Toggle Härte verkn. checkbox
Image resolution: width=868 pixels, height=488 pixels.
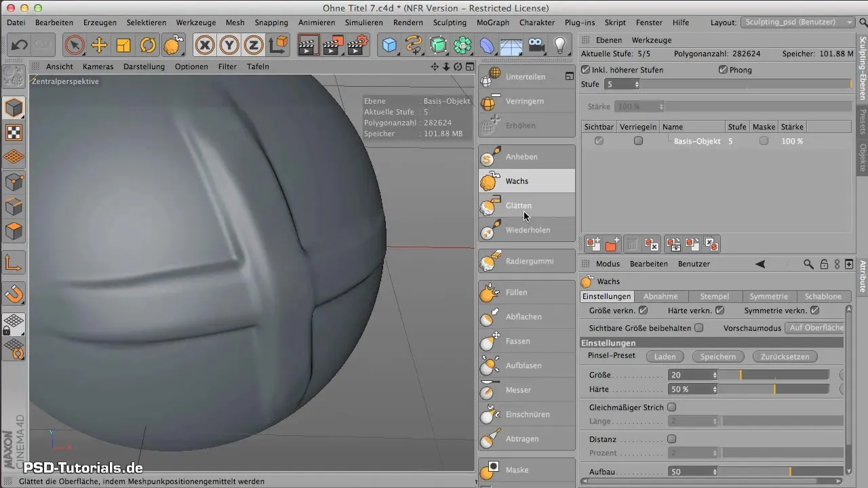720,310
